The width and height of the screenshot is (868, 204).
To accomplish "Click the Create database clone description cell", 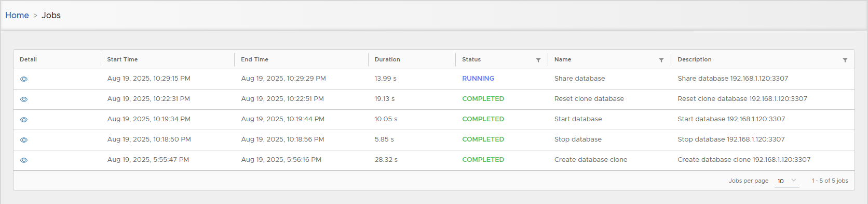I will coord(744,160).
